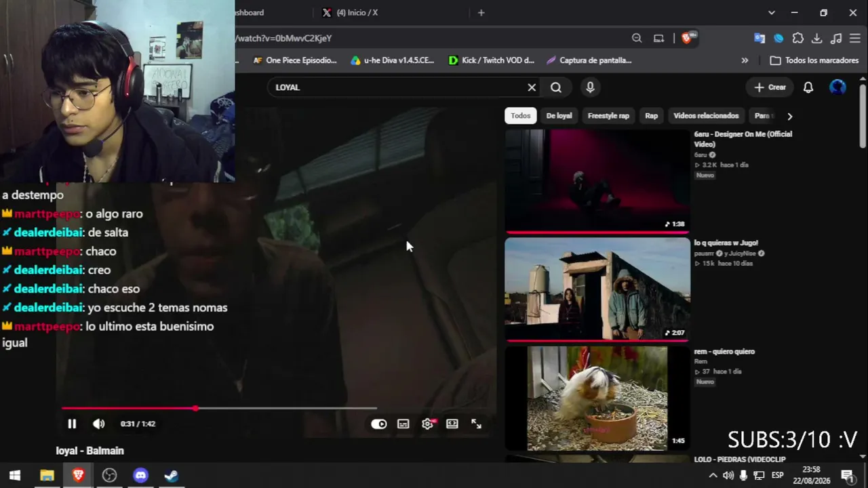Click the system tray microphone icon

coord(744,475)
